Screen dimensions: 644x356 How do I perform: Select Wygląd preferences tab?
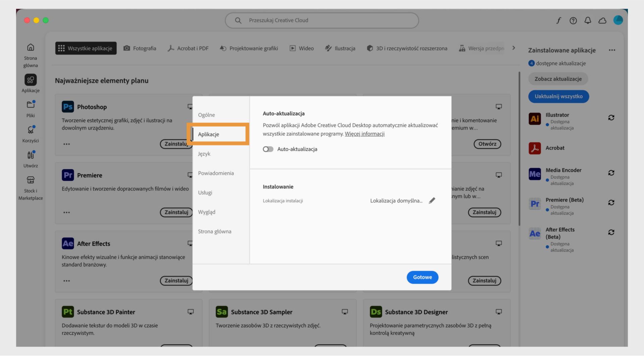[x=207, y=212]
